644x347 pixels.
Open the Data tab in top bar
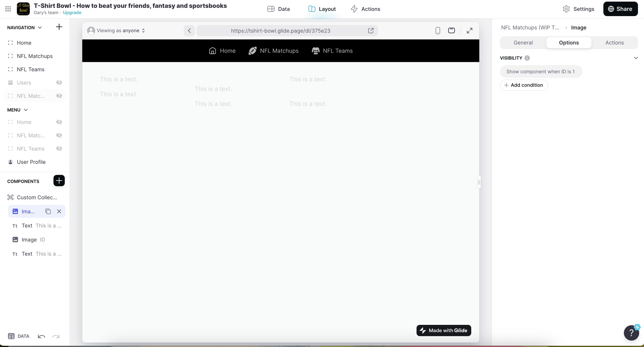(x=279, y=9)
